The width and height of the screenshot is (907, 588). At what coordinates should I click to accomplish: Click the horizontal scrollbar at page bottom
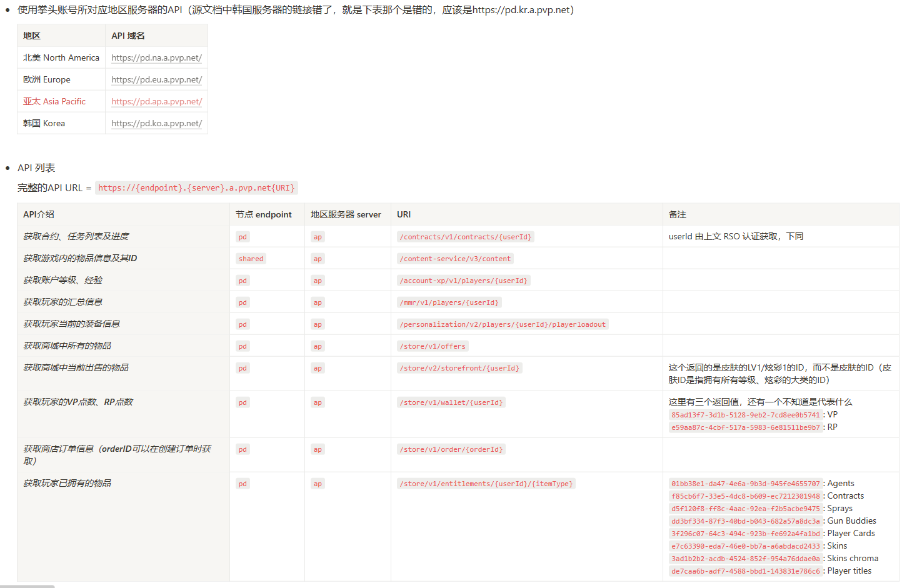tap(28, 586)
